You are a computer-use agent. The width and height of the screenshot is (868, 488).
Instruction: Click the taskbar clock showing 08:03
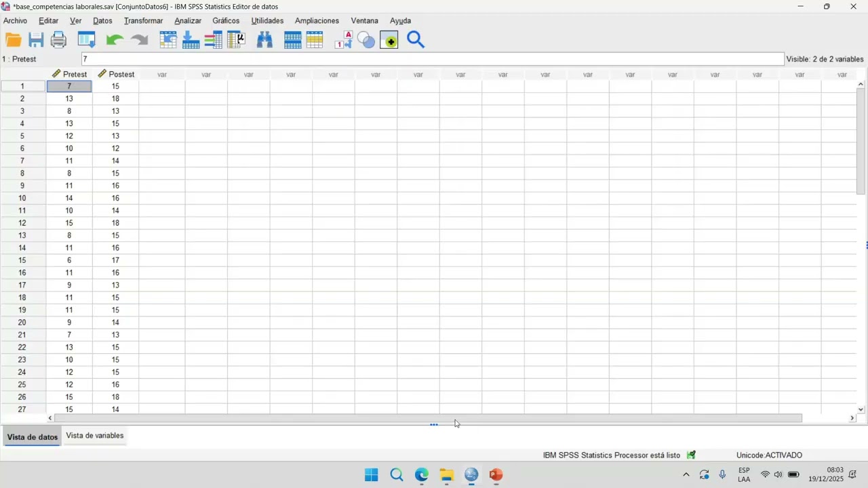pos(826,474)
